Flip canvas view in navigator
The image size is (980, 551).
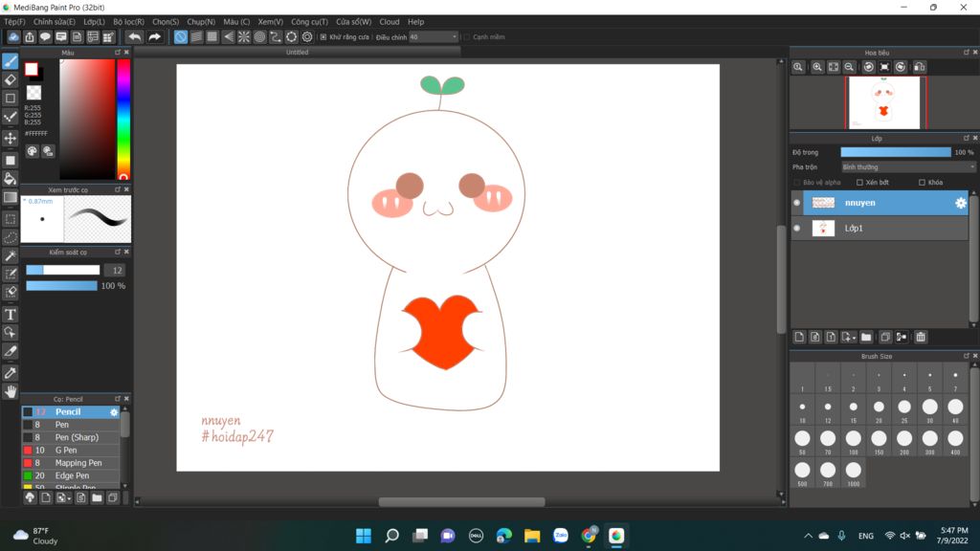click(920, 67)
